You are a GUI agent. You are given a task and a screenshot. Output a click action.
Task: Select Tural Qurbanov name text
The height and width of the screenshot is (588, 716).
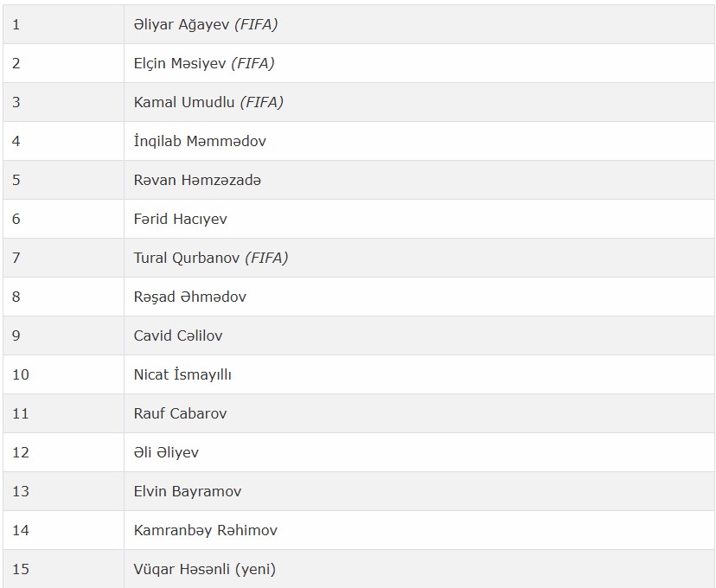point(186,258)
